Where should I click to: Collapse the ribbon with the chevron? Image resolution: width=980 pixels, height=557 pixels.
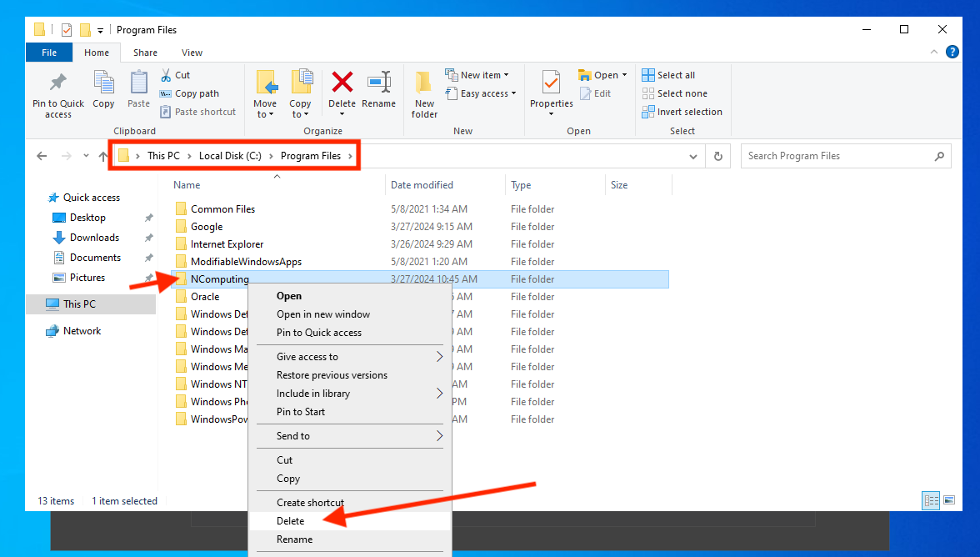tap(933, 52)
